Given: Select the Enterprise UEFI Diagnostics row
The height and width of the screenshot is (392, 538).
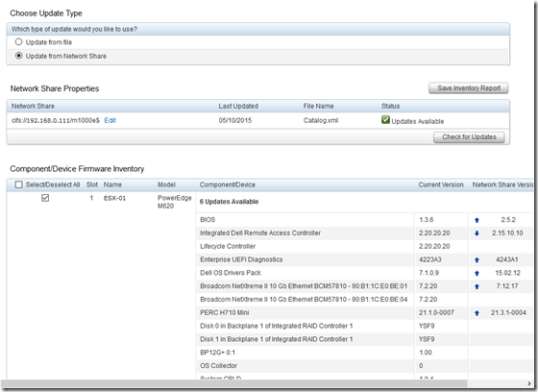Looking at the screenshot, I should tap(364, 259).
